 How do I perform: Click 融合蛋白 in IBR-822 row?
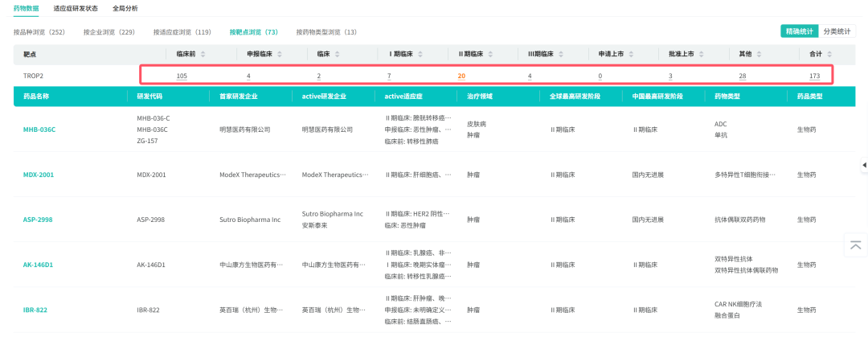(x=727, y=315)
